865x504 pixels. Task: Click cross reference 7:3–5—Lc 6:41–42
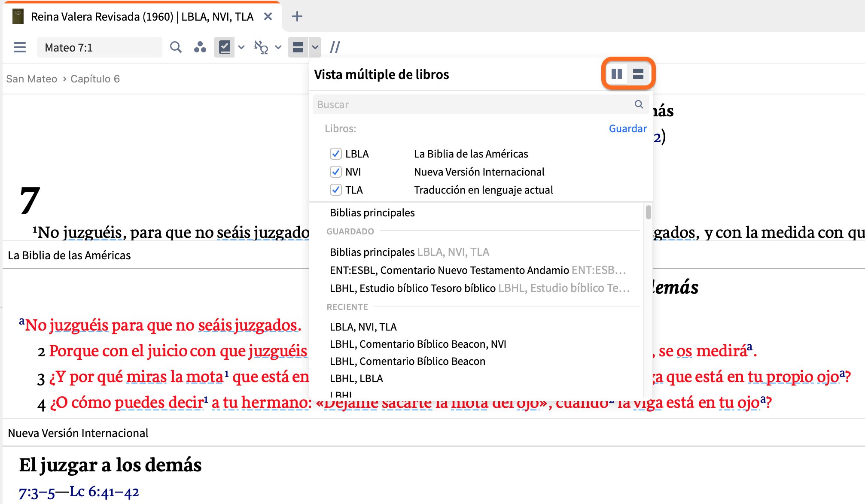point(79,492)
